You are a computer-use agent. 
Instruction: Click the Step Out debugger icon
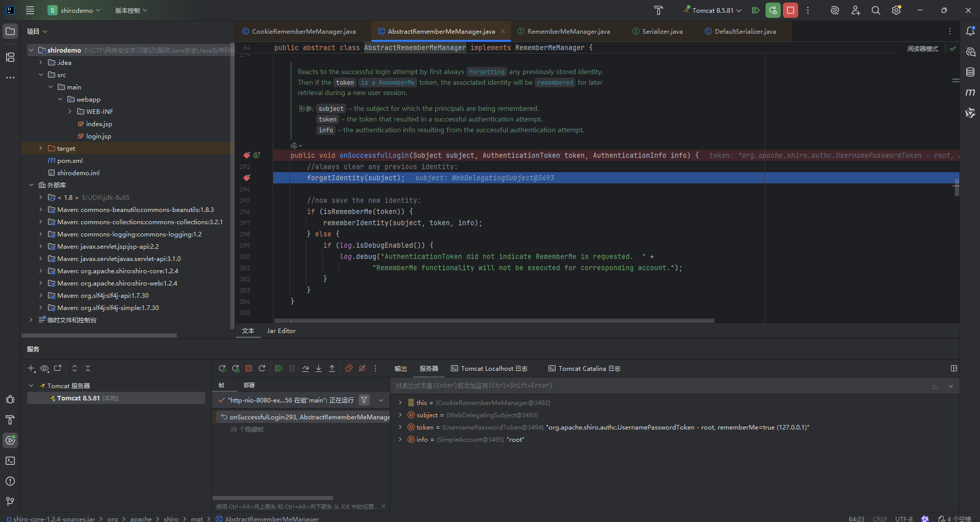(x=332, y=368)
